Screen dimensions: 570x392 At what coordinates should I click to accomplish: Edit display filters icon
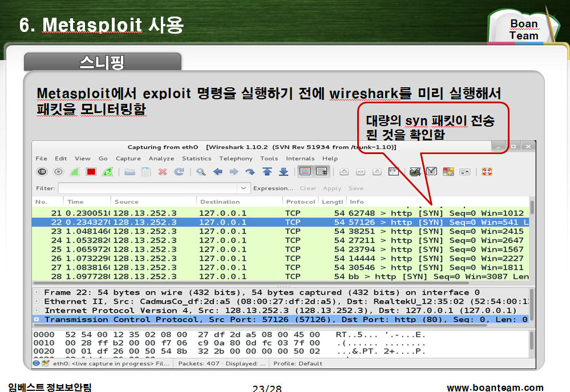(431, 171)
